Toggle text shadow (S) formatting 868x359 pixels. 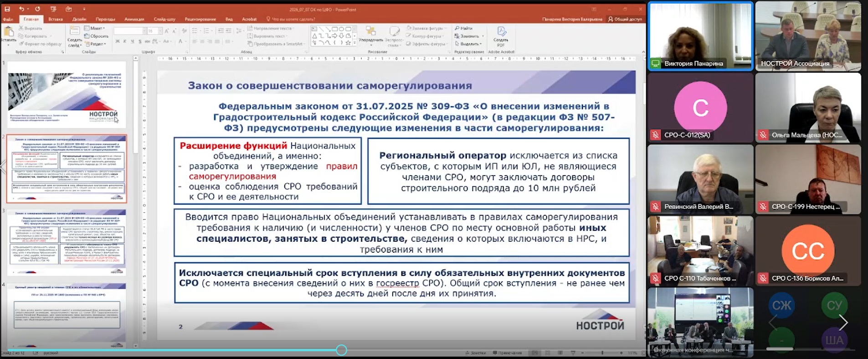point(140,42)
